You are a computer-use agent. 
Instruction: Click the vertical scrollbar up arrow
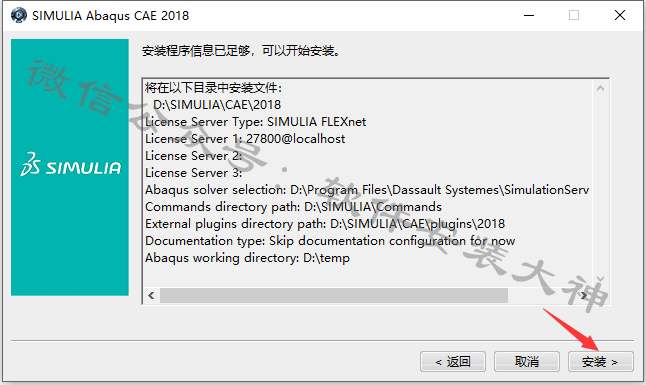[x=600, y=88]
